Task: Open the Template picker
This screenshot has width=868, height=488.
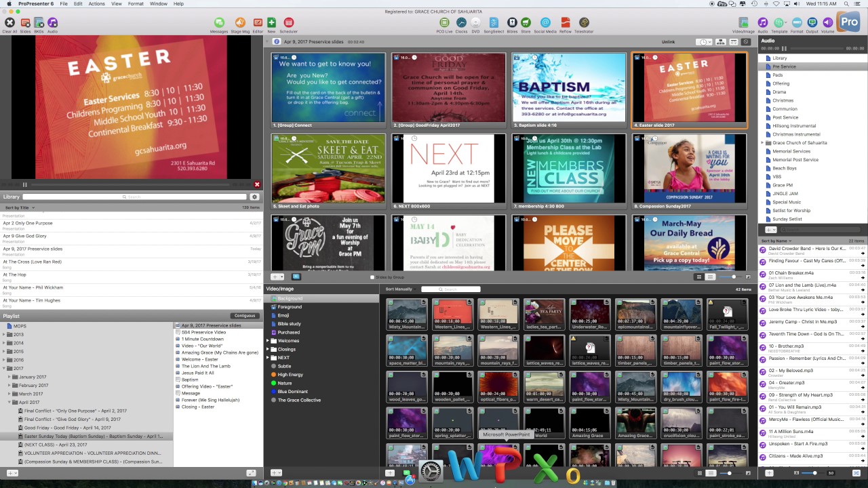Action: [779, 23]
